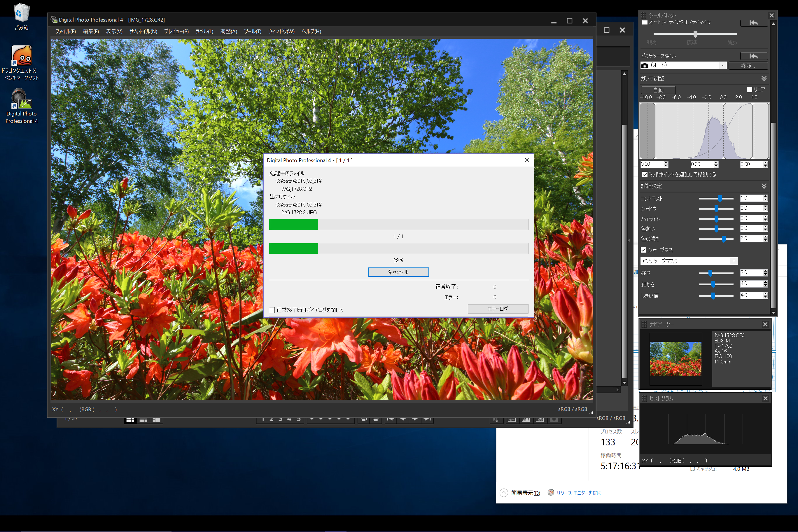Click the コントラスト slider
The height and width of the screenshot is (532, 798).
(716, 198)
